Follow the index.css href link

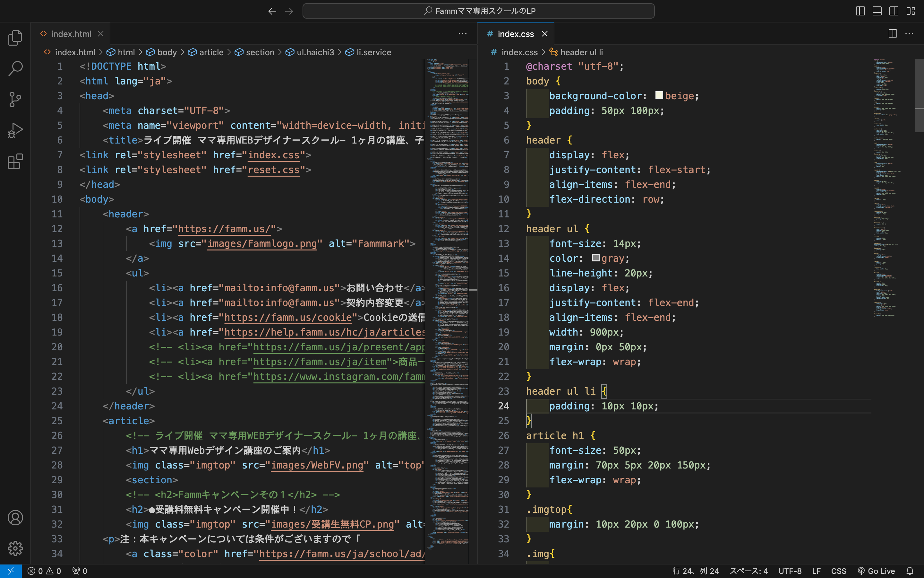273,155
